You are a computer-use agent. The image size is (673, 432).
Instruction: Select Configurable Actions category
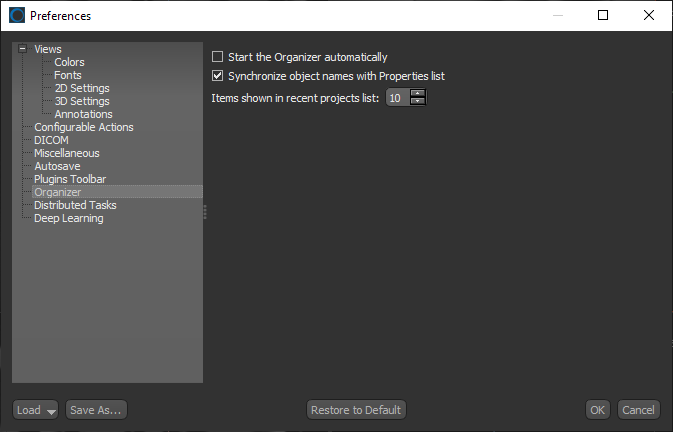pos(83,127)
